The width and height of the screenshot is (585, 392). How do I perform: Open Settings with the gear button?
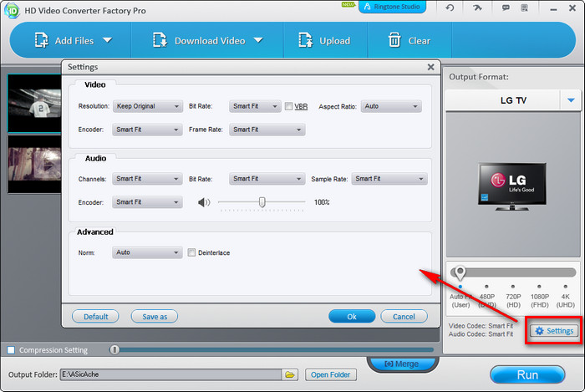click(x=554, y=330)
